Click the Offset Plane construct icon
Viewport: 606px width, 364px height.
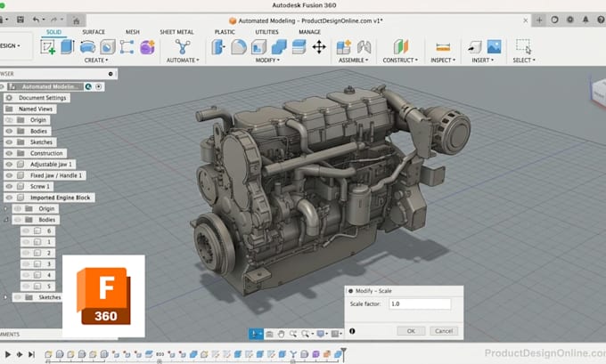[401, 47]
